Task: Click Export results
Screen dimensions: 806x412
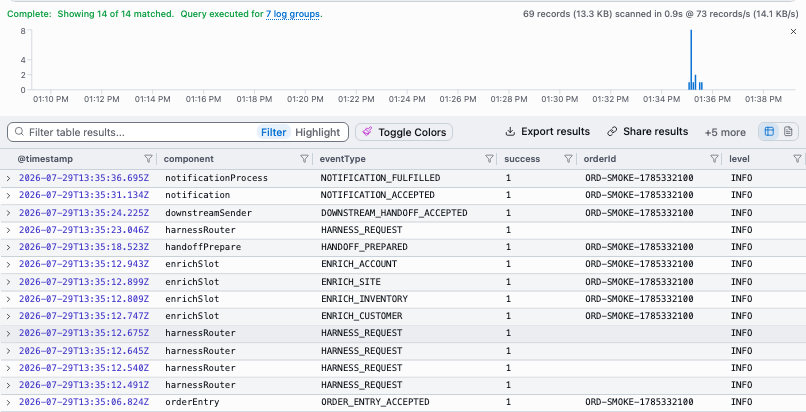Action: coord(548,132)
